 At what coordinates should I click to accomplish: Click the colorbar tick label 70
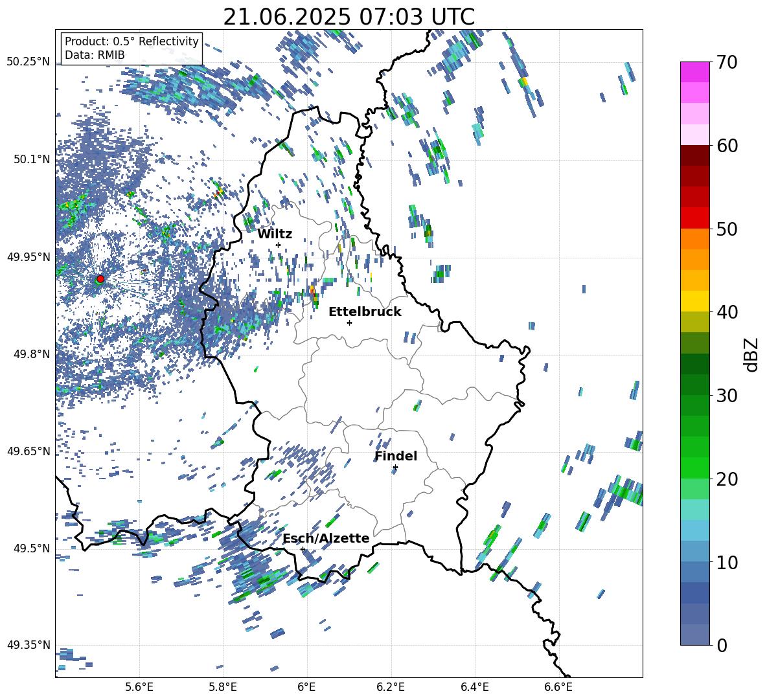[727, 62]
